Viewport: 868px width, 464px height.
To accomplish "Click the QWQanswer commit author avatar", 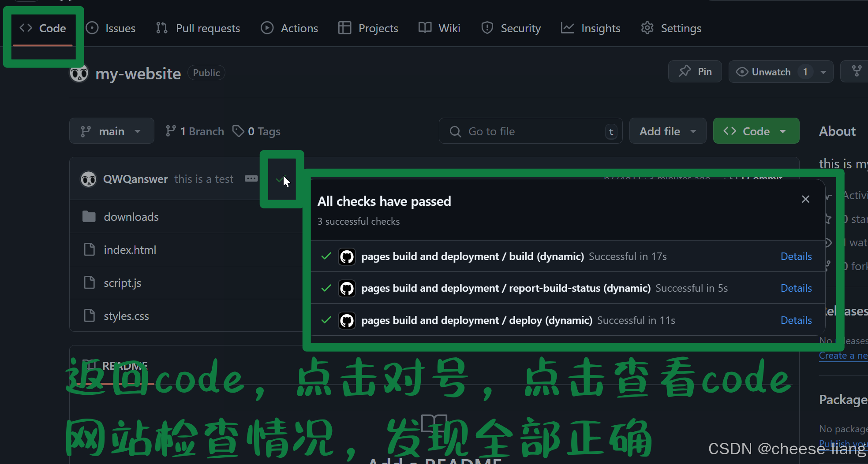I will tap(89, 179).
